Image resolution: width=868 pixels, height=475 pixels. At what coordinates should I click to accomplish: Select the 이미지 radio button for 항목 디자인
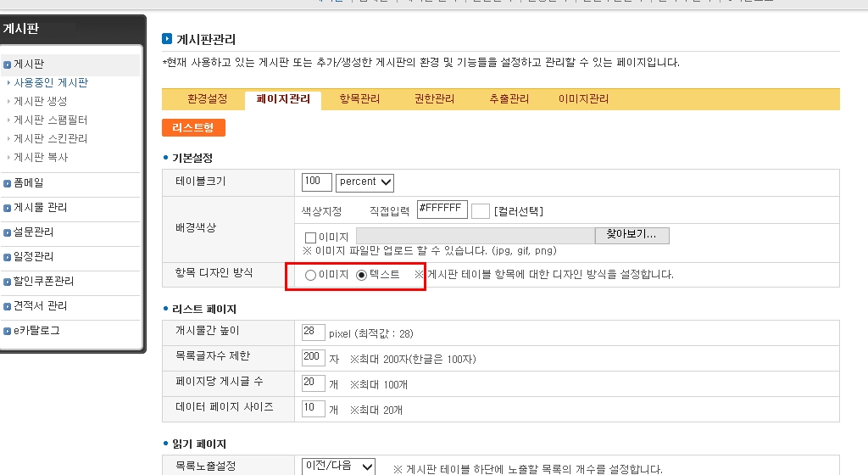[310, 275]
